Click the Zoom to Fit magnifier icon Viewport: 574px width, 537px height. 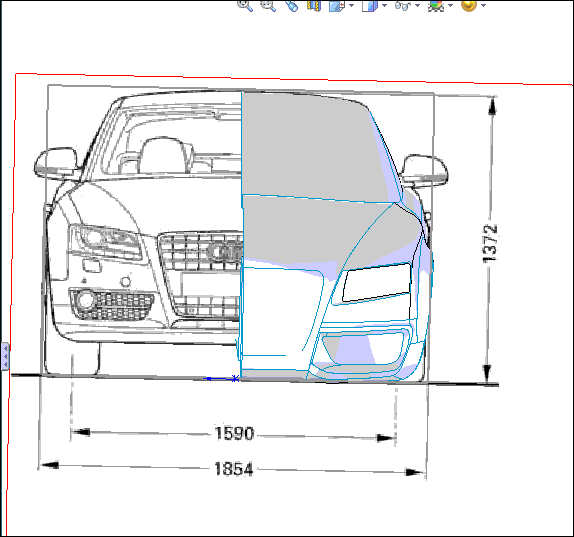(x=245, y=5)
